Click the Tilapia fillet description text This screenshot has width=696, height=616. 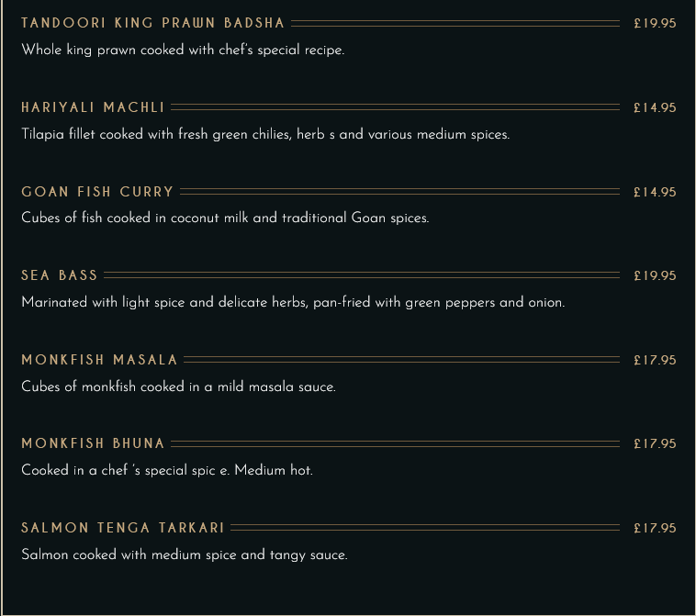265,134
